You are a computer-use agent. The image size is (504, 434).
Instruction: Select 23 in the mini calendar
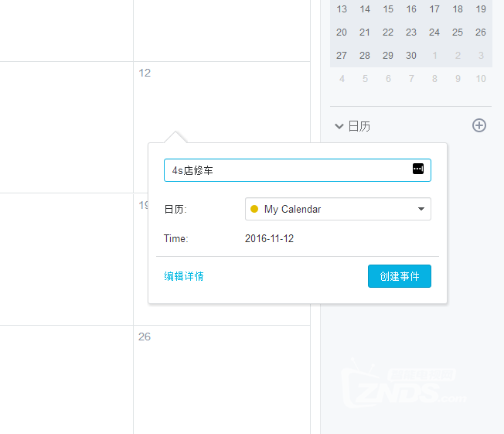coord(411,32)
